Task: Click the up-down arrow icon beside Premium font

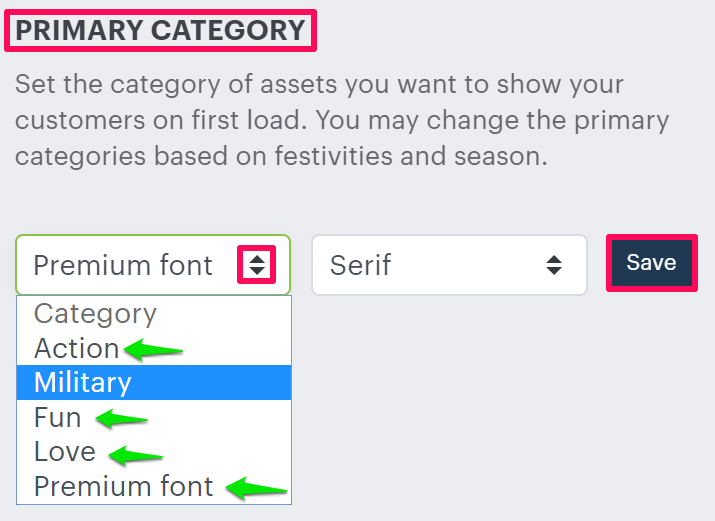Action: point(257,265)
